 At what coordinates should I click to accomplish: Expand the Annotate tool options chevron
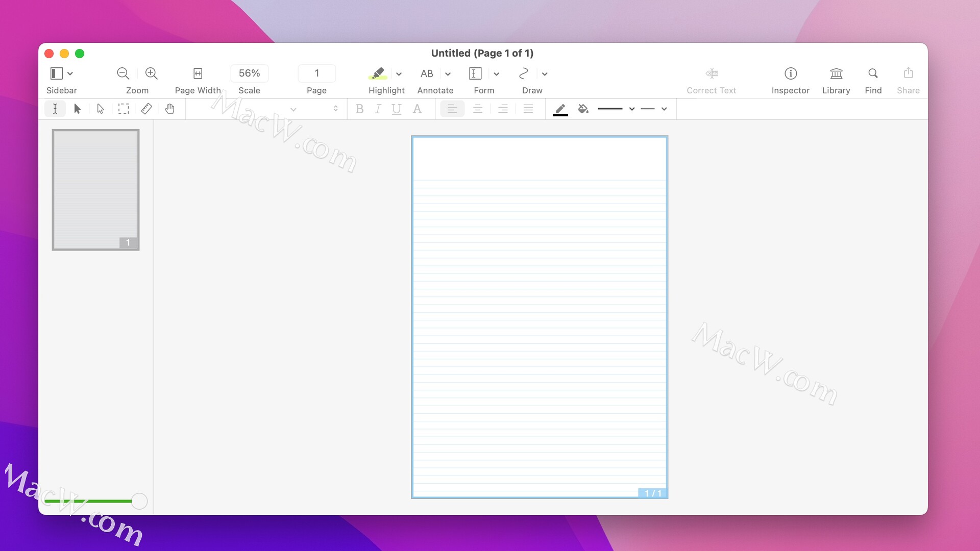point(448,74)
